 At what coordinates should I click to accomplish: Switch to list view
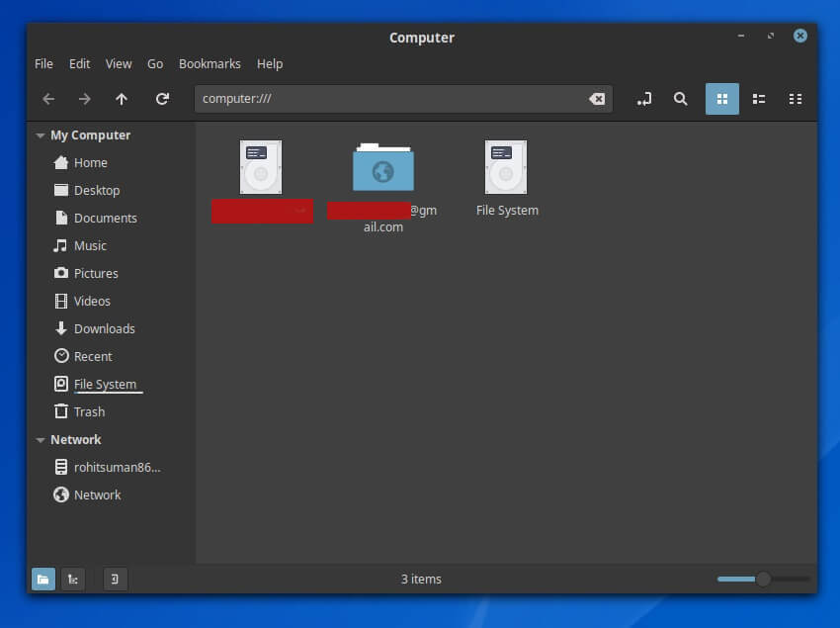759,99
